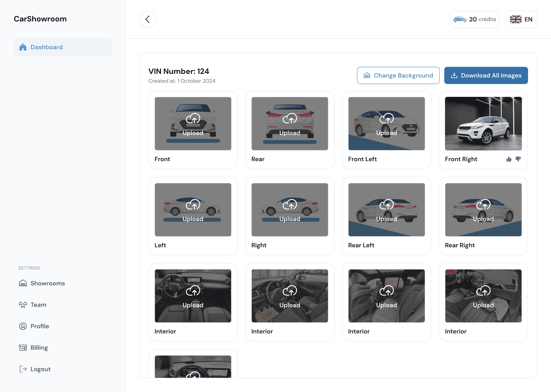Click the Profile user icon
The height and width of the screenshot is (392, 551).
click(23, 326)
